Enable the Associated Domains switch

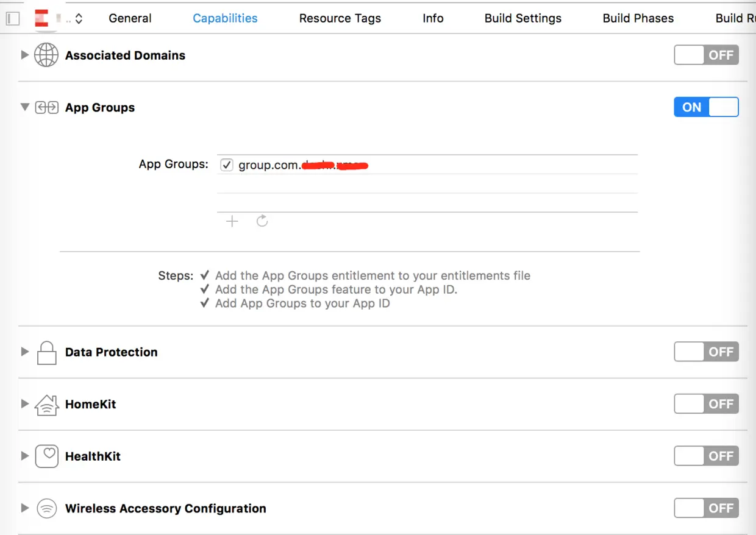coord(706,55)
